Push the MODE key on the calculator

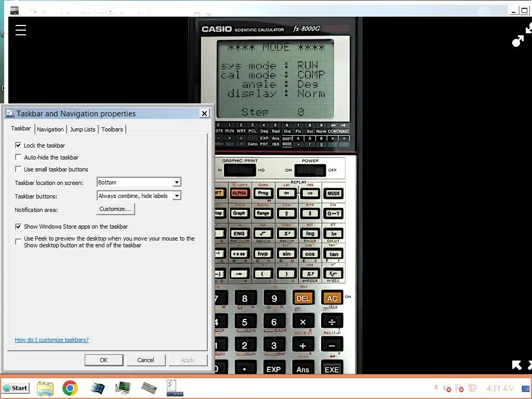(x=333, y=193)
